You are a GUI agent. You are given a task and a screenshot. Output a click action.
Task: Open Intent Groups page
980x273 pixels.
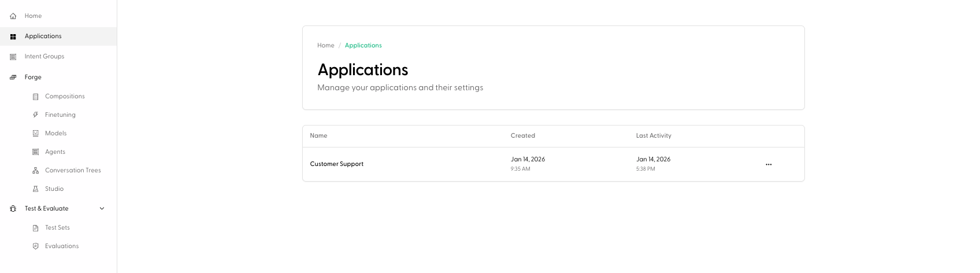44,57
